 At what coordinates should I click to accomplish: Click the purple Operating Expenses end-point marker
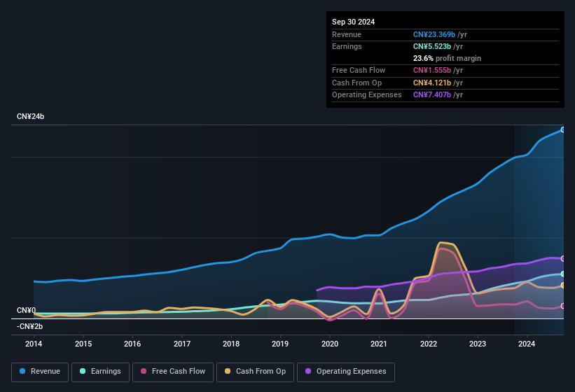coord(562,258)
